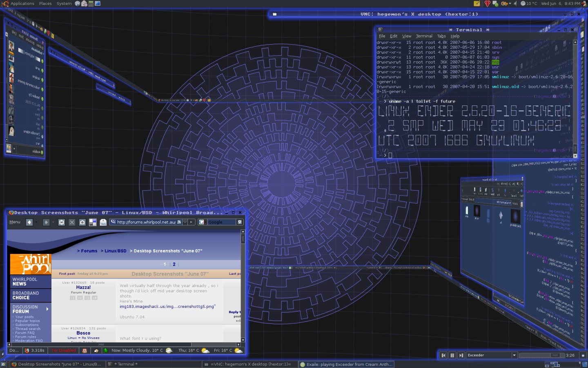Open Terminal's Edit menu

coord(394,36)
